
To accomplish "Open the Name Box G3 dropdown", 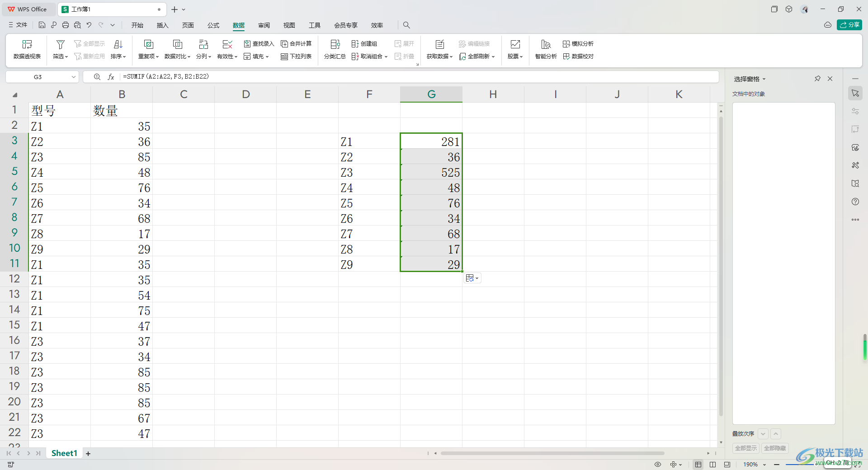I will coord(74,77).
